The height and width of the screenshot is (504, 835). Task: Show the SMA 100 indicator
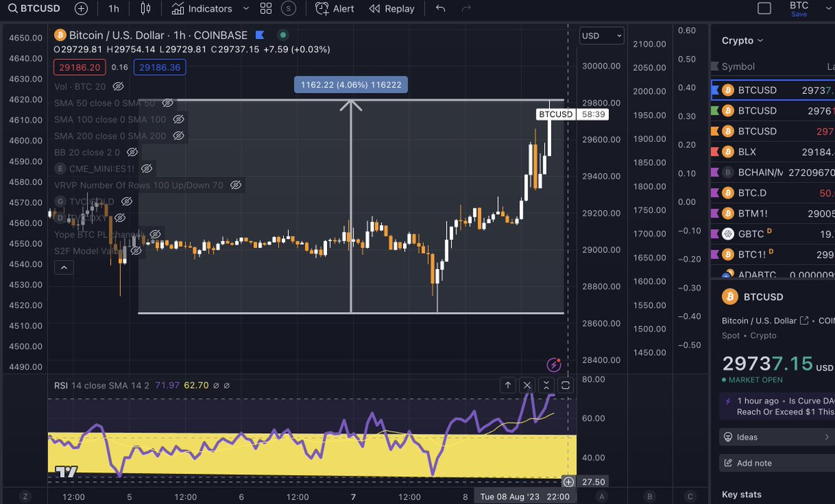[x=178, y=120]
